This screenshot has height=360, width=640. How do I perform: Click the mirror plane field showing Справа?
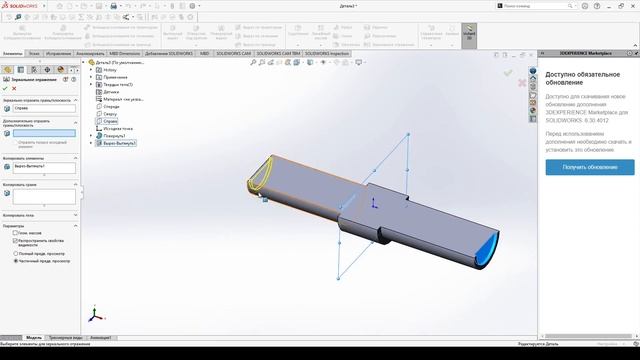click(44, 109)
